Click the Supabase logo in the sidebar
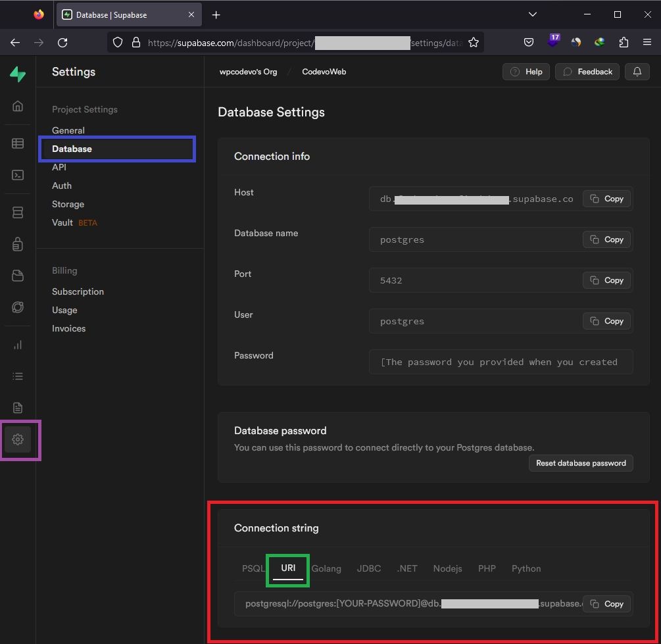Image resolution: width=661 pixels, height=644 pixels. coord(18,74)
